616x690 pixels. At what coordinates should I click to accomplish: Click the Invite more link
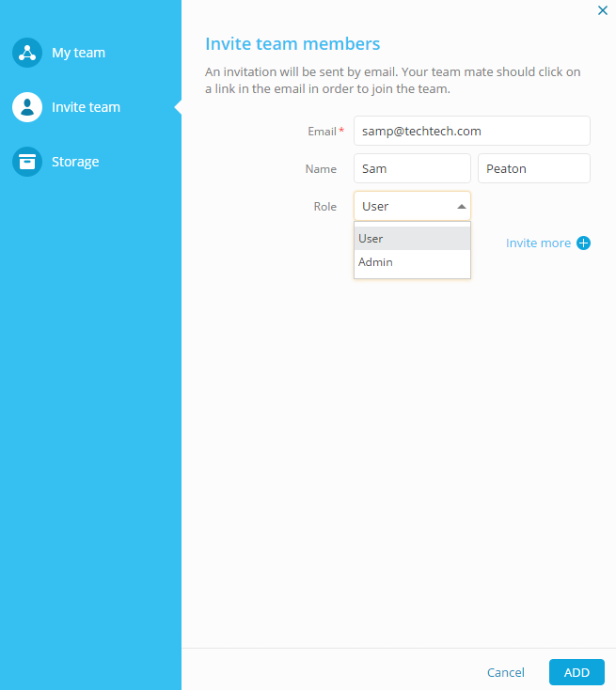coord(538,243)
